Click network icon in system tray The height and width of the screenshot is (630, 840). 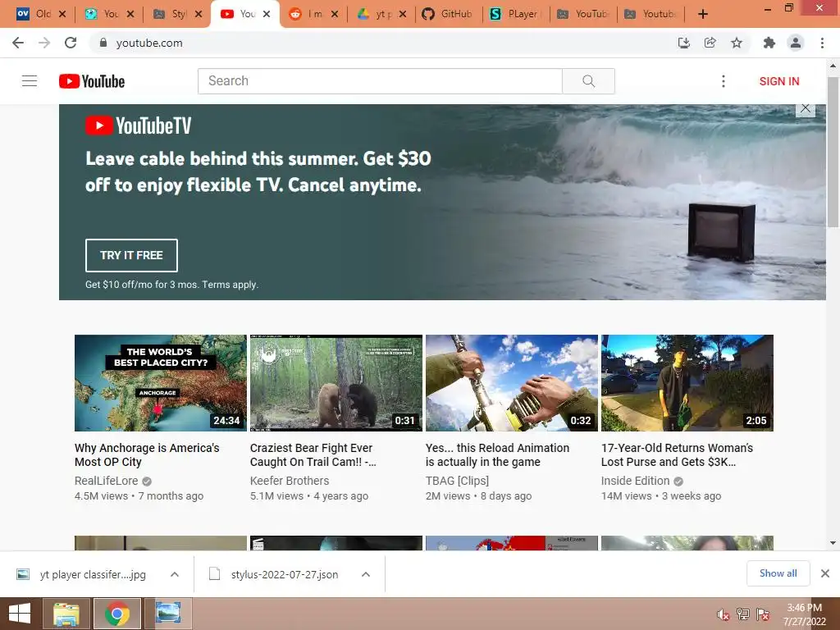coord(742,614)
